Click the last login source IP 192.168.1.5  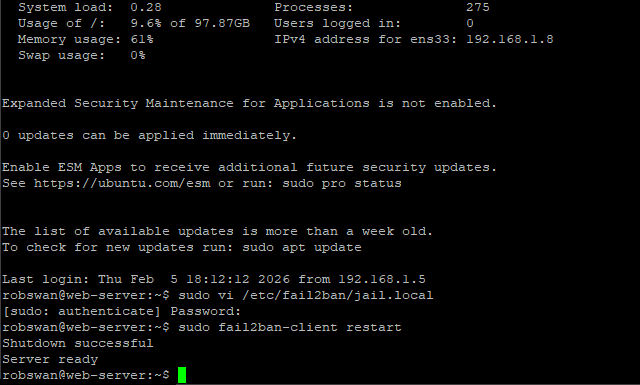[x=382, y=279]
